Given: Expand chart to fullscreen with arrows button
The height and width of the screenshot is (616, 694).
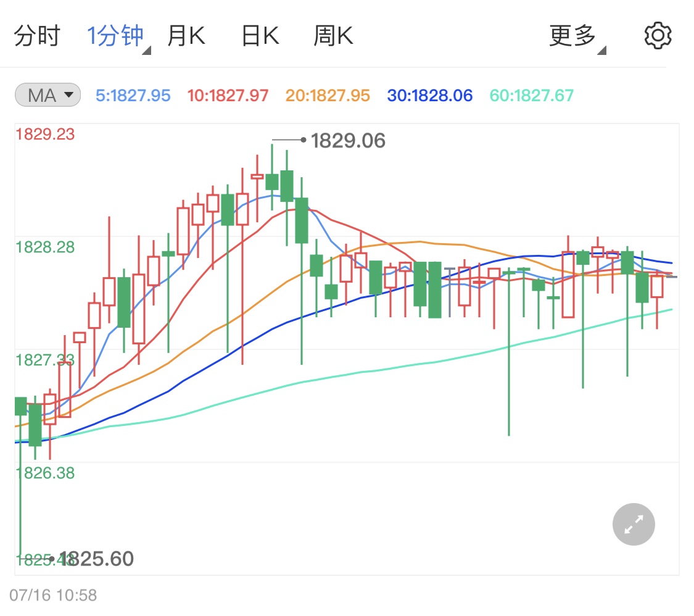Looking at the screenshot, I should [634, 524].
